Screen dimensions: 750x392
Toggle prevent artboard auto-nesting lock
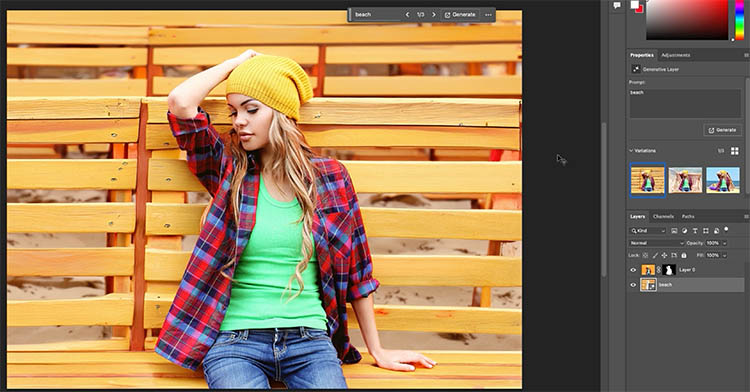click(674, 255)
